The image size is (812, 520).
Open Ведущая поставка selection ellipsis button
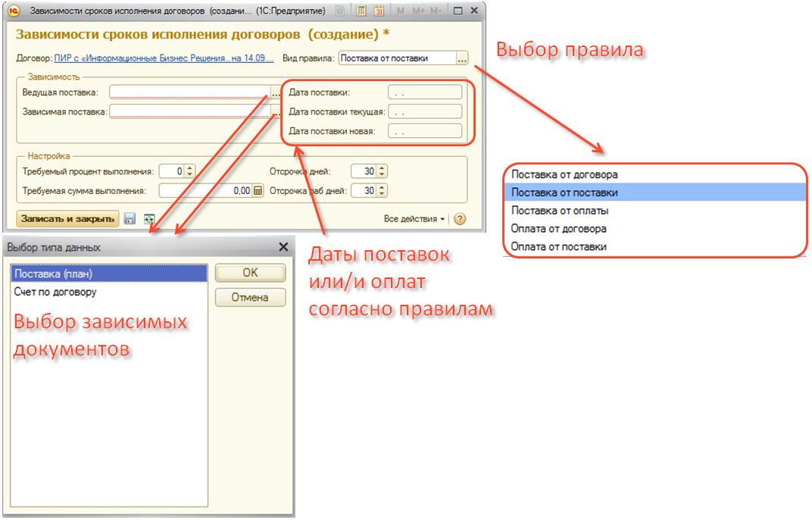(x=275, y=93)
